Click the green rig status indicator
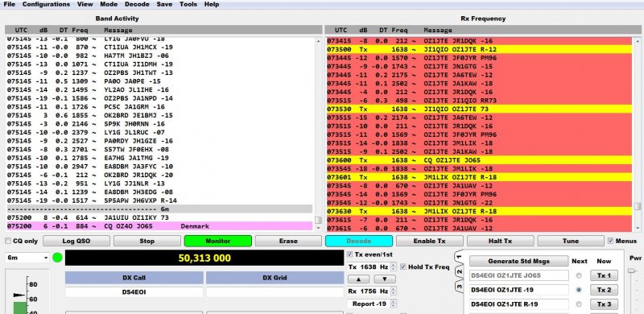 tap(57, 258)
